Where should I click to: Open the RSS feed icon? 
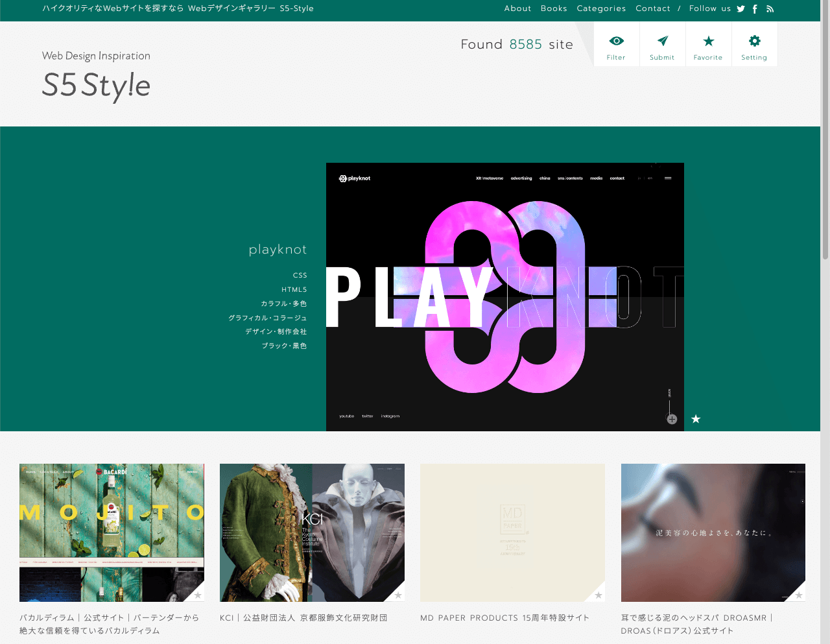click(770, 9)
